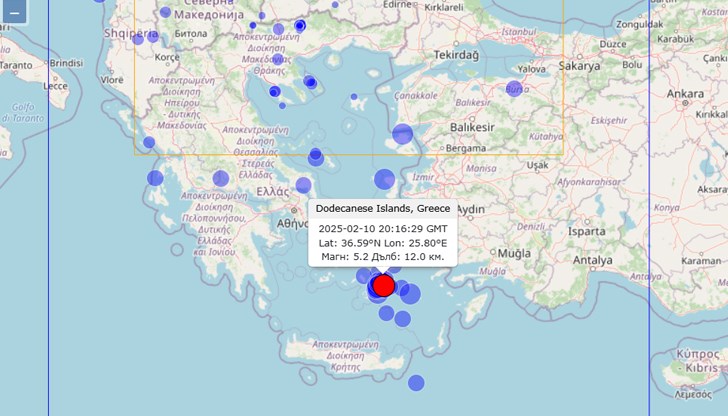The width and height of the screenshot is (728, 416).
Task: Click the Ankara city label on map
Action: pyautogui.click(x=686, y=94)
